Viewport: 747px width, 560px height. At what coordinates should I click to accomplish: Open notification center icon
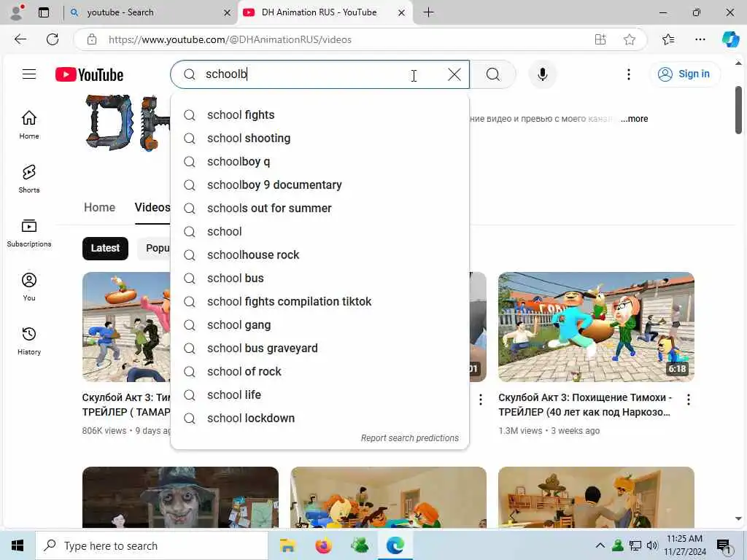(x=724, y=546)
